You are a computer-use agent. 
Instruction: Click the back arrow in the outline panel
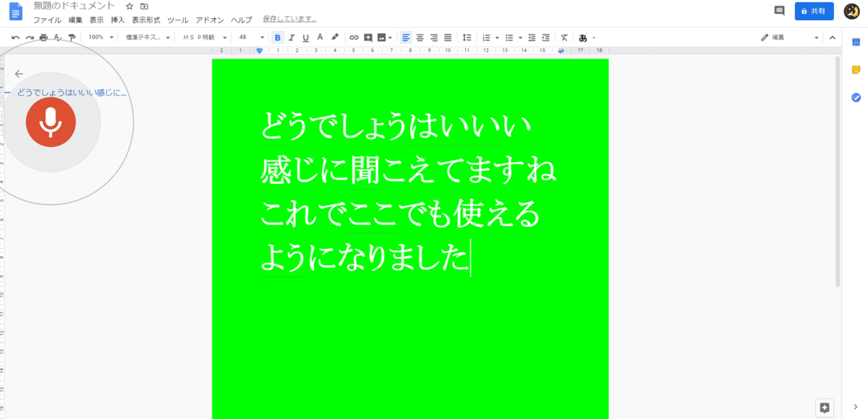[19, 74]
